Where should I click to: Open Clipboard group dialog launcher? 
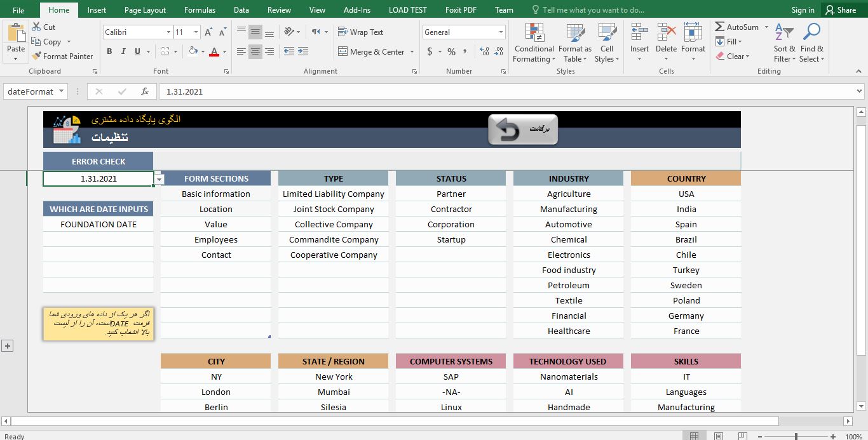point(95,72)
